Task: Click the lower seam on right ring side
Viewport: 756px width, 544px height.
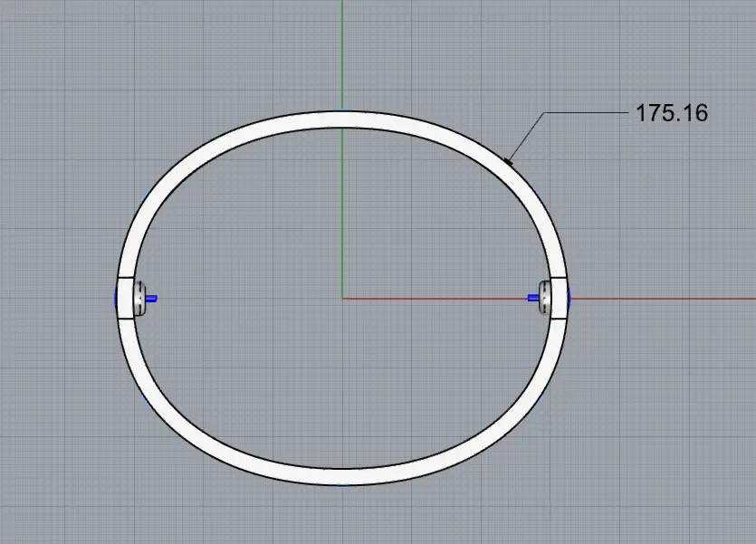Action: pyautogui.click(x=559, y=319)
